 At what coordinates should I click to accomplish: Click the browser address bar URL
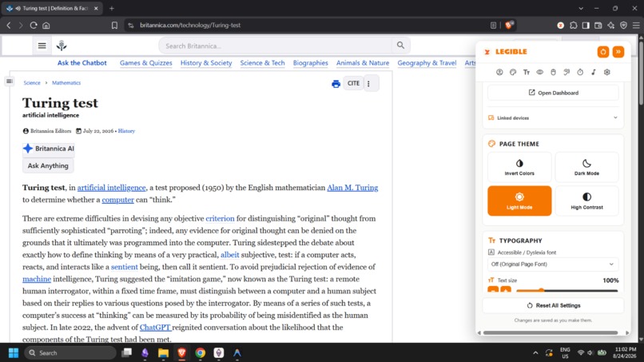(x=190, y=25)
